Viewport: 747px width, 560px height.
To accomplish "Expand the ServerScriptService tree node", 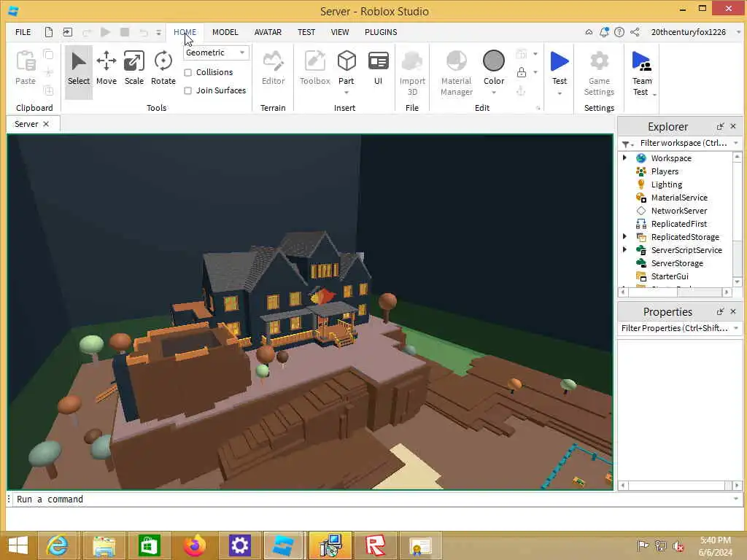I will coord(624,249).
